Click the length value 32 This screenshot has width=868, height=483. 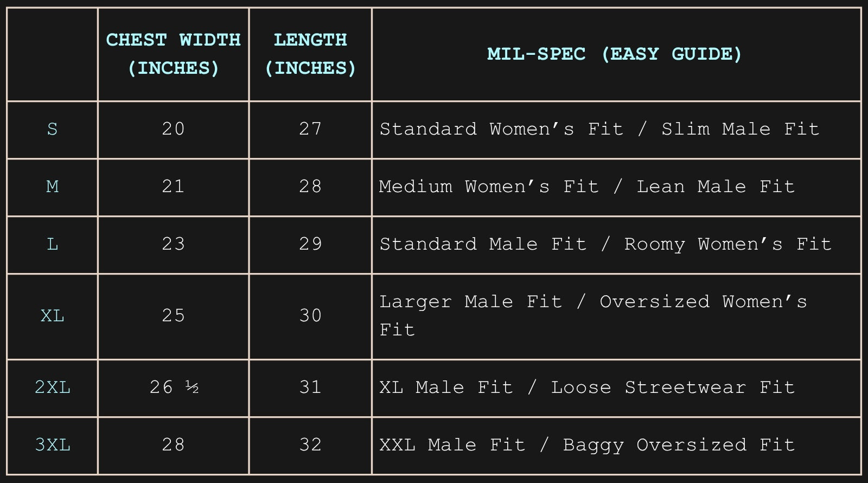tap(310, 445)
